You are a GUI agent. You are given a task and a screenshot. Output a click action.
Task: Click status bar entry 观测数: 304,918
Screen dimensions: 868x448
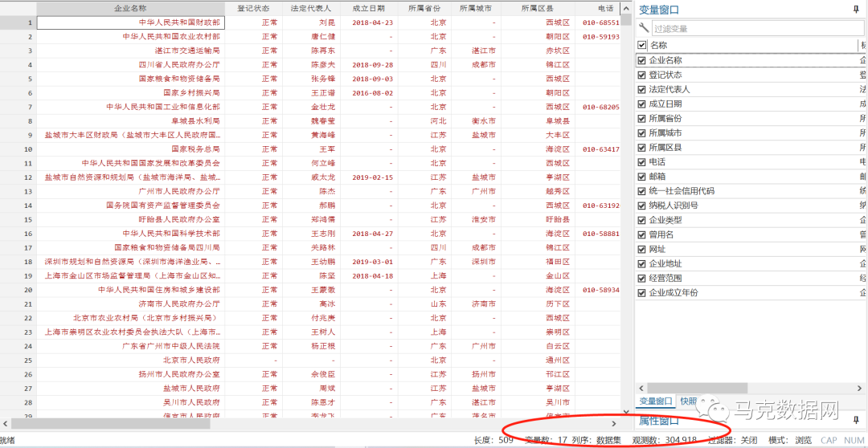click(x=665, y=440)
